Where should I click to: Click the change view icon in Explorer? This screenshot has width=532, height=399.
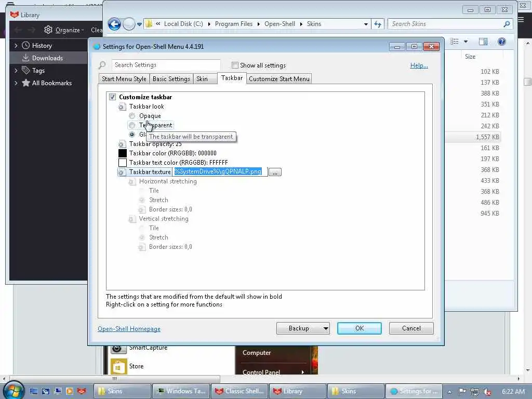pos(454,42)
